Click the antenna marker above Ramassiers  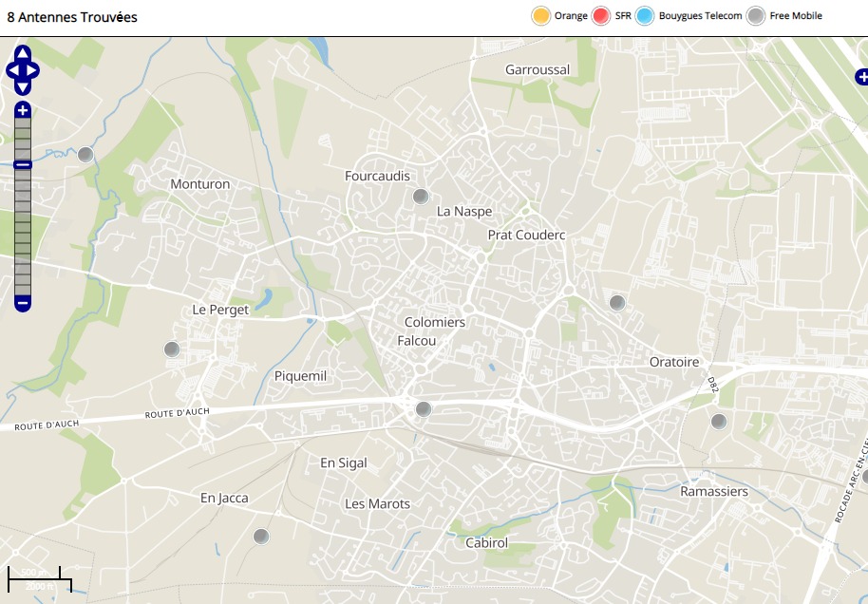[x=719, y=421]
